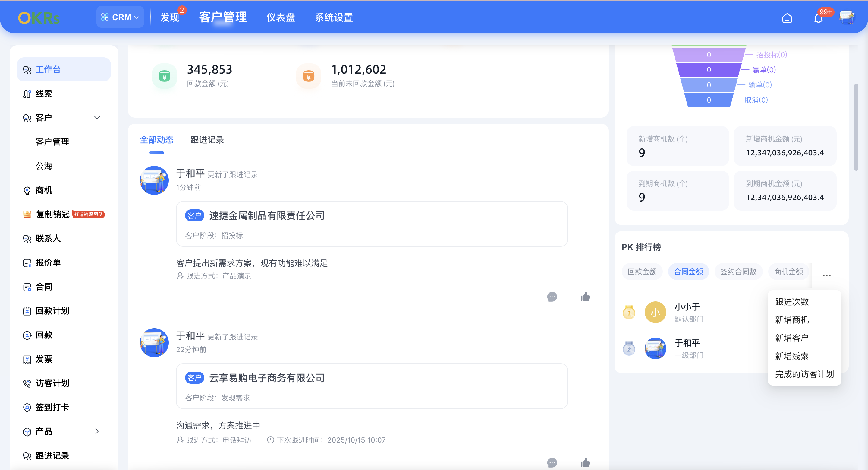Screen dimensions: 868x470
Task: Like 于和平's latest follow-up record
Action: coord(585,297)
